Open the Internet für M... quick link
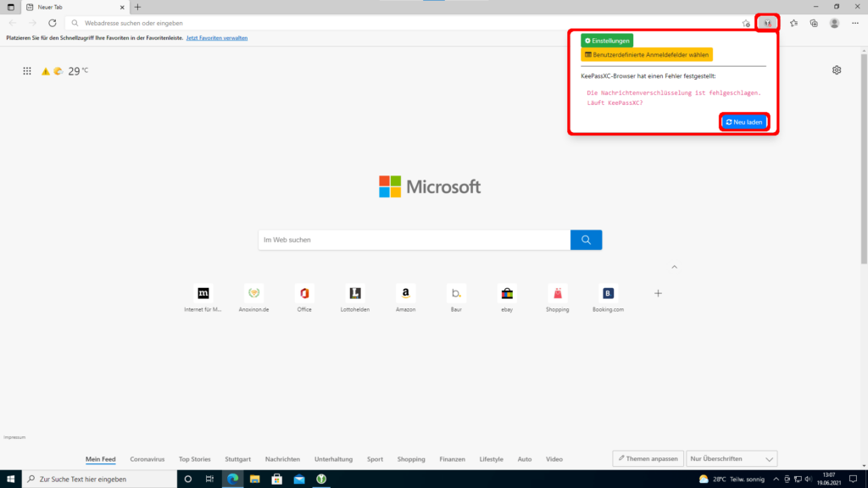 click(203, 299)
